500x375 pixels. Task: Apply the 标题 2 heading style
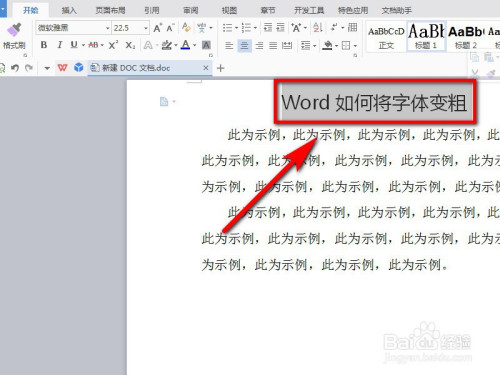point(466,37)
